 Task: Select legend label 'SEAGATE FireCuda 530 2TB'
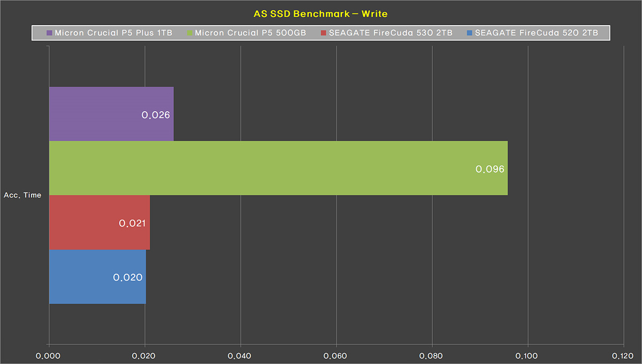coord(391,33)
